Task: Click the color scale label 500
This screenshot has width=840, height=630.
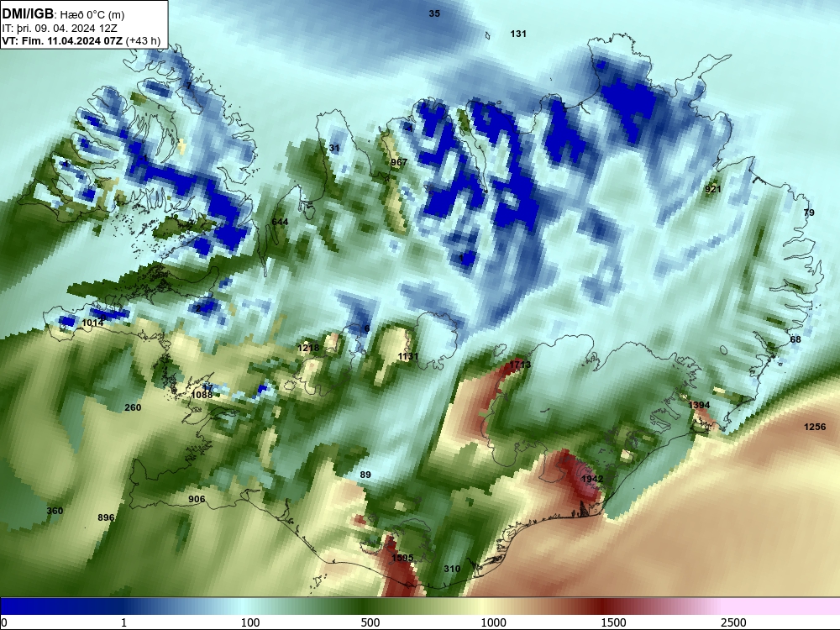Action: click(x=370, y=622)
